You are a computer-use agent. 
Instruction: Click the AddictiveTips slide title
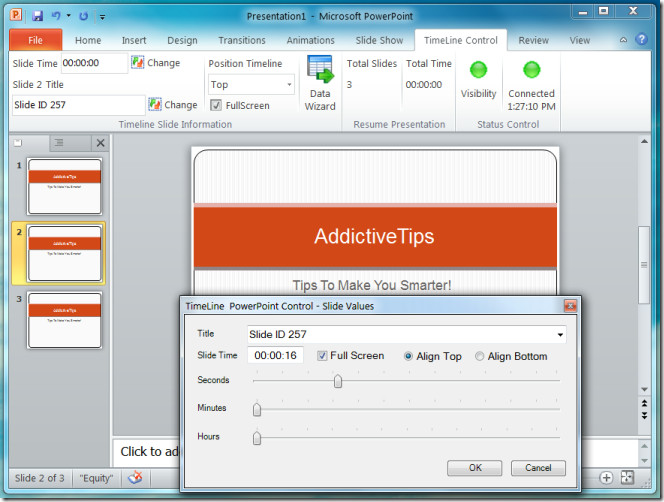[x=374, y=236]
